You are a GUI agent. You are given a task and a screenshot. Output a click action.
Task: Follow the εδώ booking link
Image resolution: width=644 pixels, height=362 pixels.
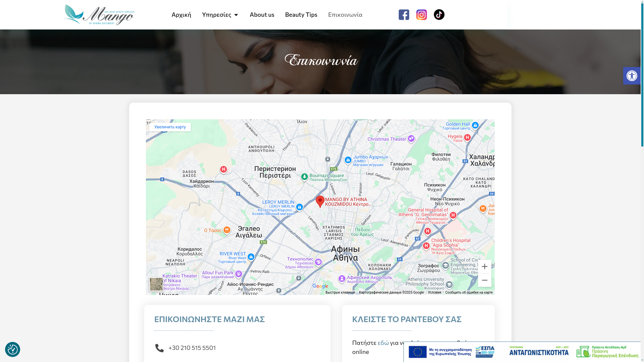[383, 343]
